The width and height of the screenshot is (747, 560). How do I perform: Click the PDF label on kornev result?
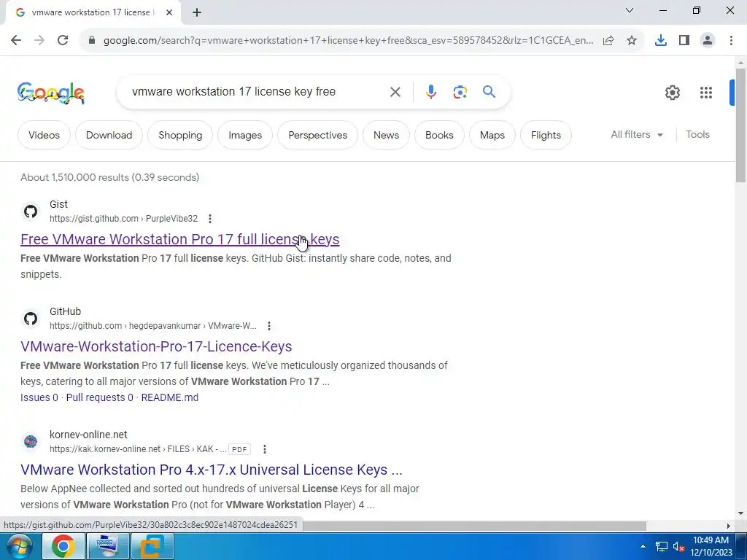239,449
